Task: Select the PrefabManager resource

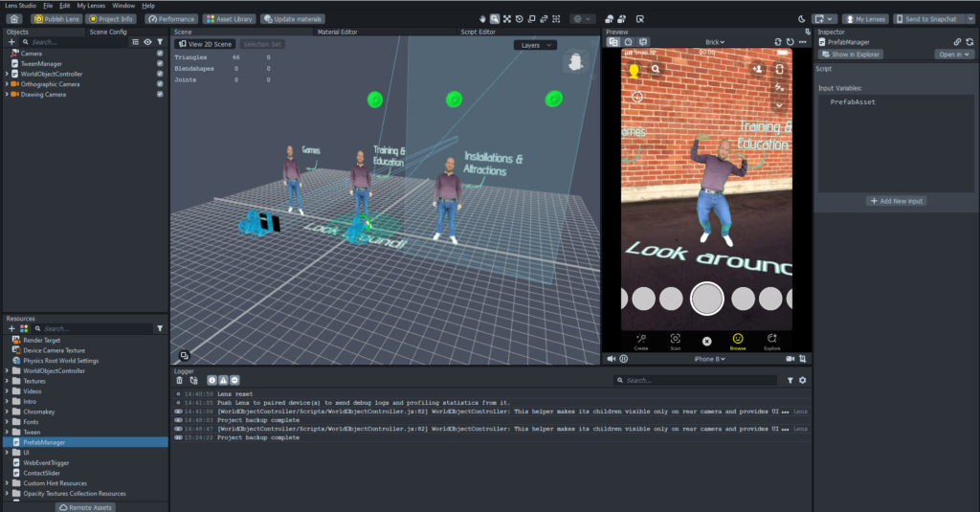Action: tap(85, 442)
